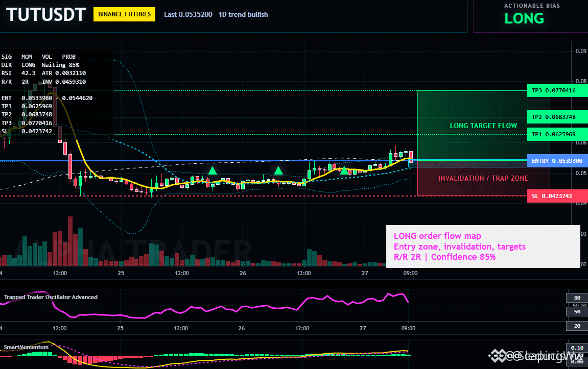588x369 pixels.
Task: Click the 0.05 price axis label
Action: tap(581, 173)
